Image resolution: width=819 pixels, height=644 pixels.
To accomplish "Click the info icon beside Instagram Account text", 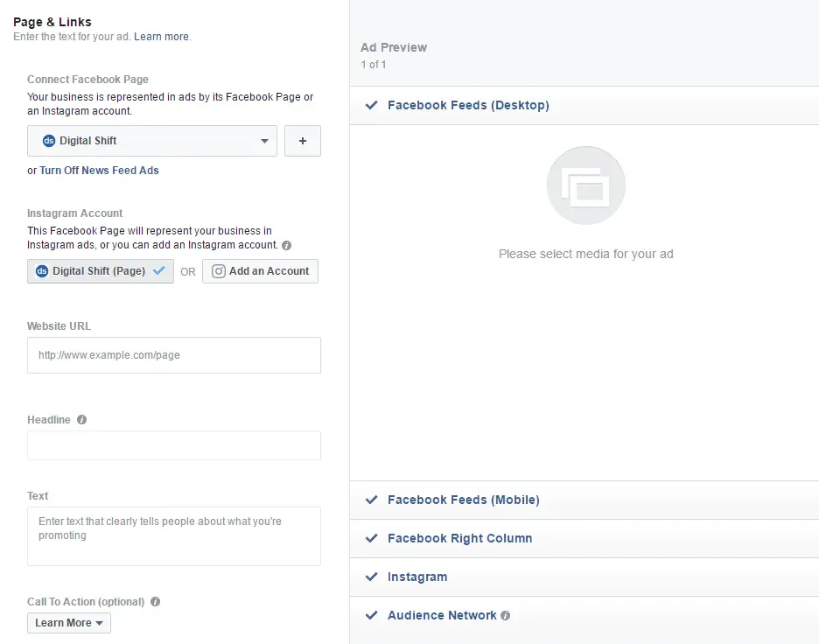I will pos(286,245).
